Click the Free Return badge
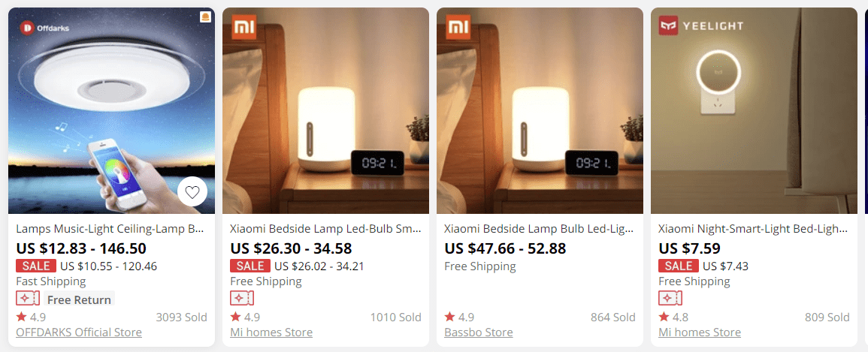 tap(79, 299)
